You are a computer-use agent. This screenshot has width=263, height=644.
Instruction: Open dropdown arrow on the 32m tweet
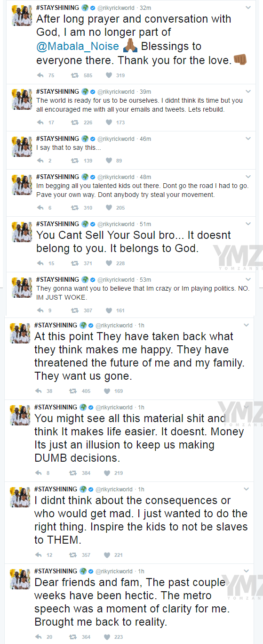[x=248, y=8]
